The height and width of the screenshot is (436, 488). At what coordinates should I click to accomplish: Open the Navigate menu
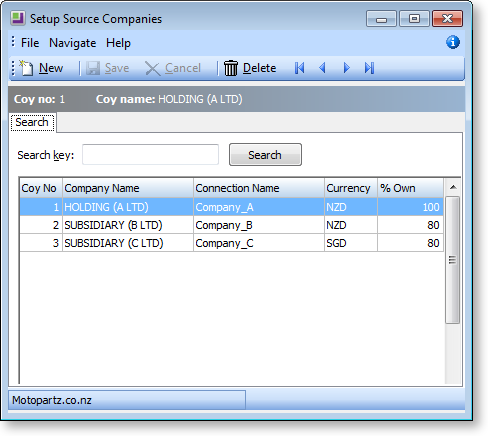73,43
